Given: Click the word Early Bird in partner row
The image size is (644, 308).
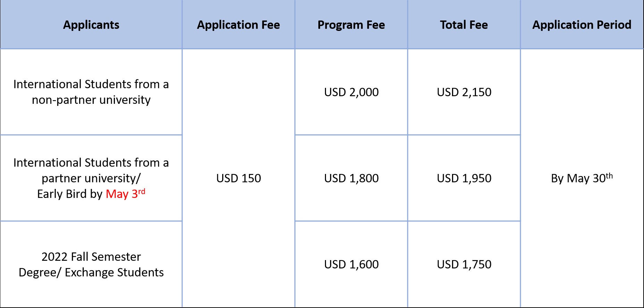Looking at the screenshot, I should [x=62, y=194].
